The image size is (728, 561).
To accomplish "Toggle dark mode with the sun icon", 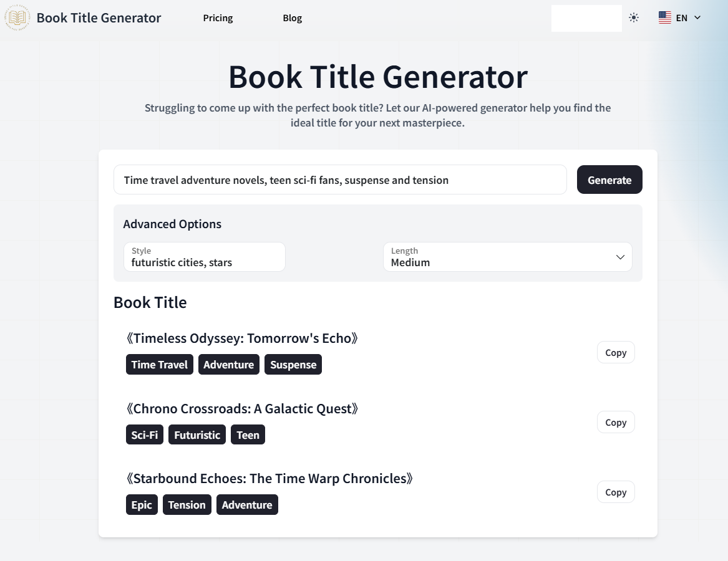I will coord(634,17).
